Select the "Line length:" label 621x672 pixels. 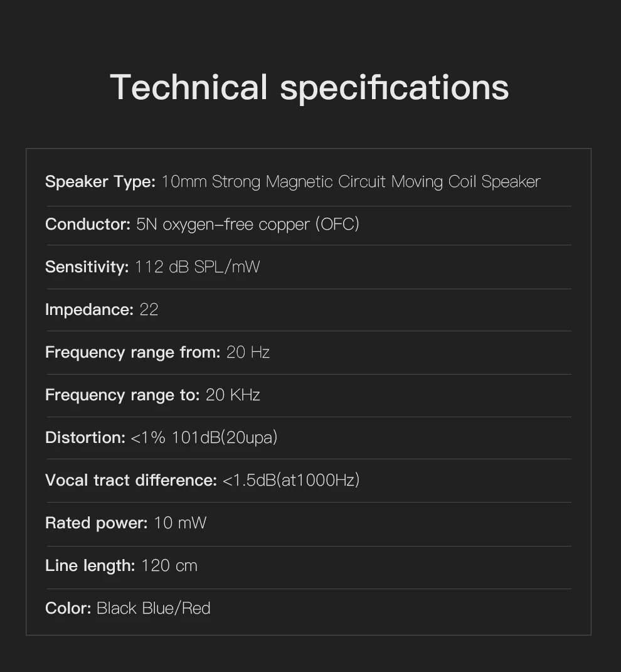90,566
